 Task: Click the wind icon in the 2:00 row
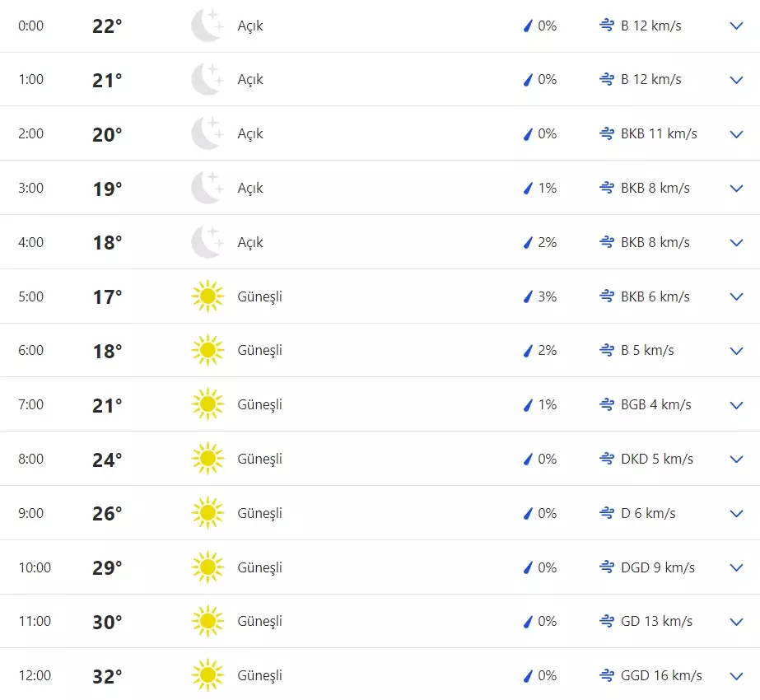point(607,133)
